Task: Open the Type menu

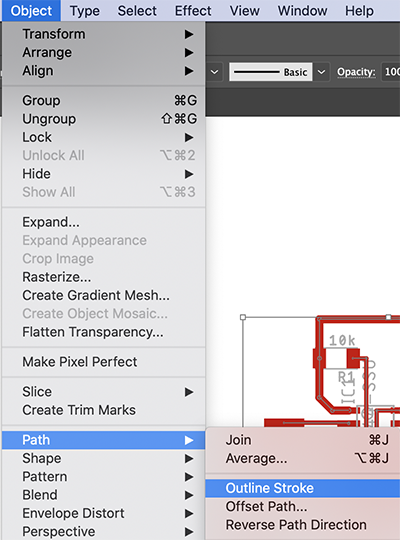Action: pos(84,11)
